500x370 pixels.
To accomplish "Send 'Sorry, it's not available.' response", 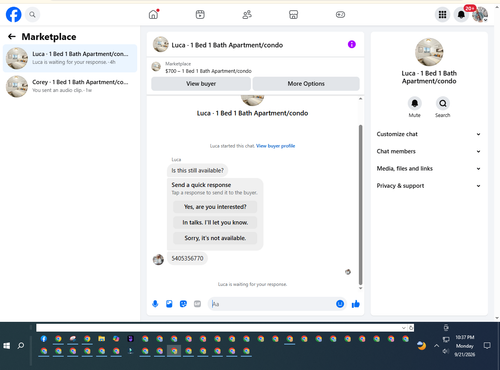I will pos(215,238).
